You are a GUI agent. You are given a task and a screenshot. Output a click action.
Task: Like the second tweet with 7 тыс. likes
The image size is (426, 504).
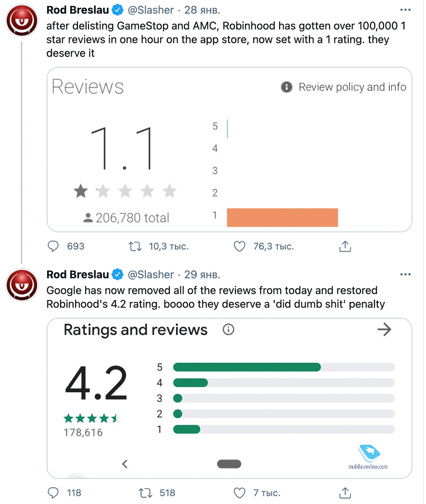[x=240, y=493]
